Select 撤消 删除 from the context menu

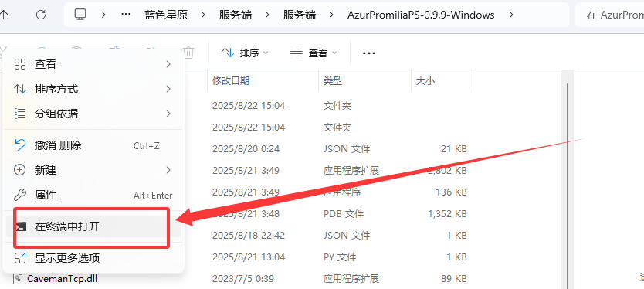pyautogui.click(x=93, y=145)
